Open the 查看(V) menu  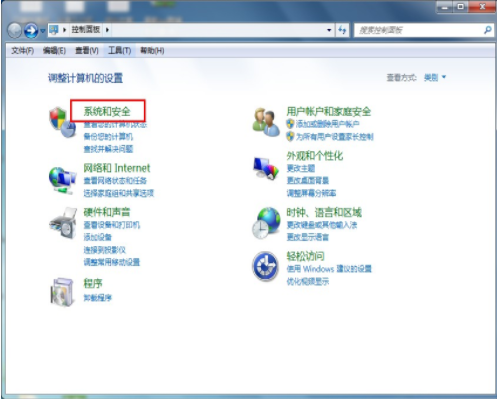click(x=87, y=51)
